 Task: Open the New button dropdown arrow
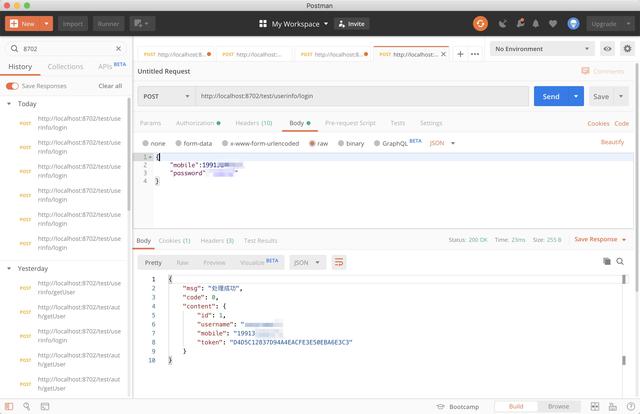(47, 24)
